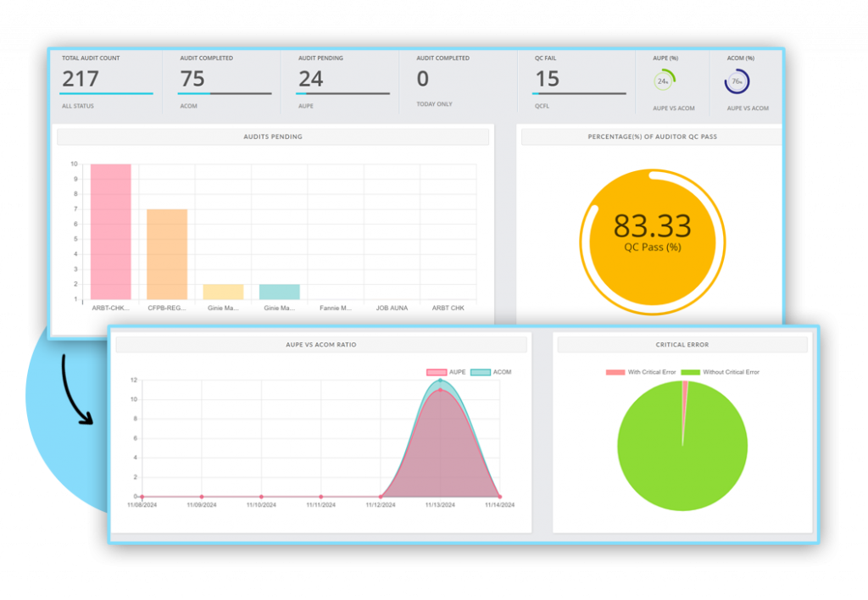Toggle the ACOM series in the ratio chart legend

click(481, 371)
